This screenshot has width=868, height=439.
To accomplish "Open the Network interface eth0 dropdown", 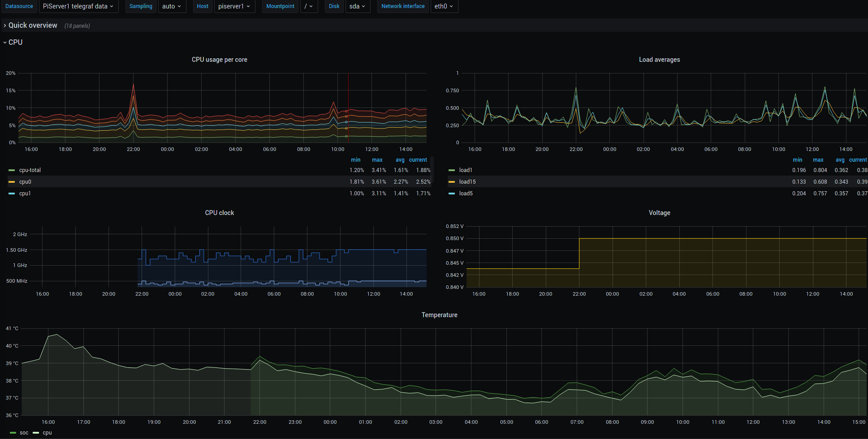I will tap(444, 6).
